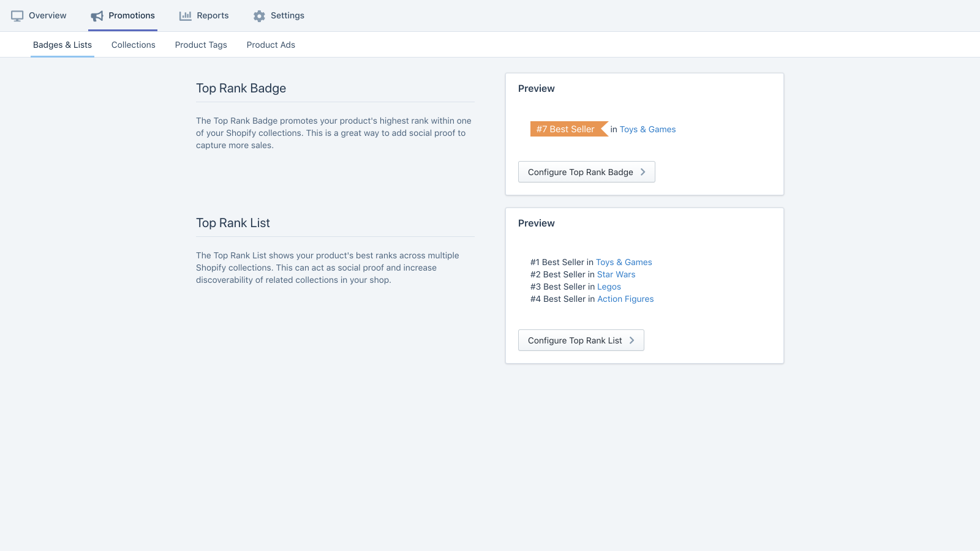Click the Promotions megaphone icon

(97, 16)
